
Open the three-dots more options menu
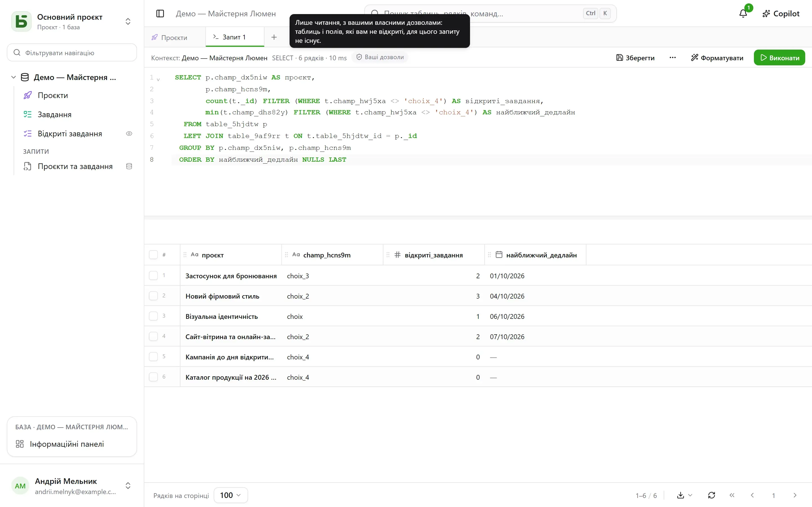(x=672, y=58)
